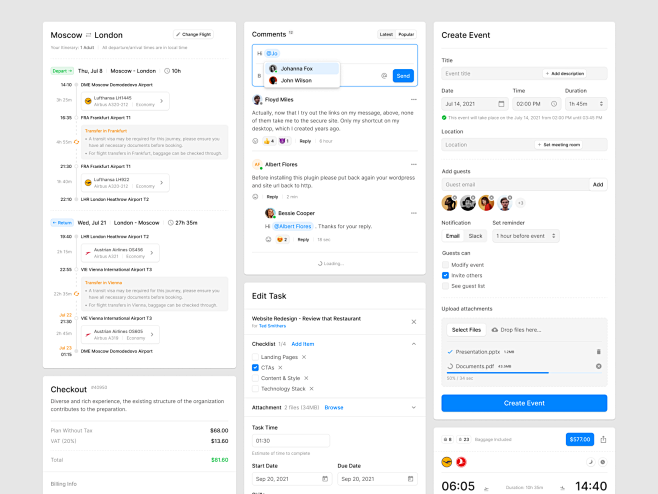Screen dimensions: 658x494
Task: Open the Start Date calendar picker
Action: coord(325,479)
